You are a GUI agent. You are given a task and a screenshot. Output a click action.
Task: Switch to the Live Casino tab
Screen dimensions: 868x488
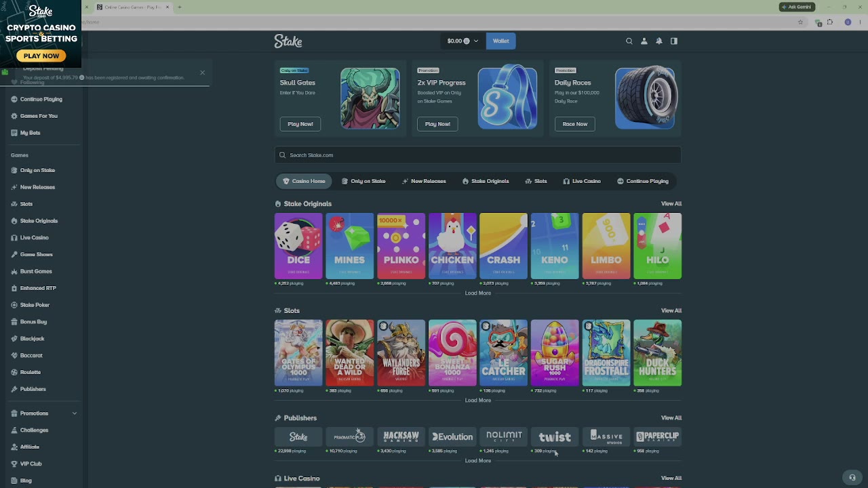pos(582,181)
